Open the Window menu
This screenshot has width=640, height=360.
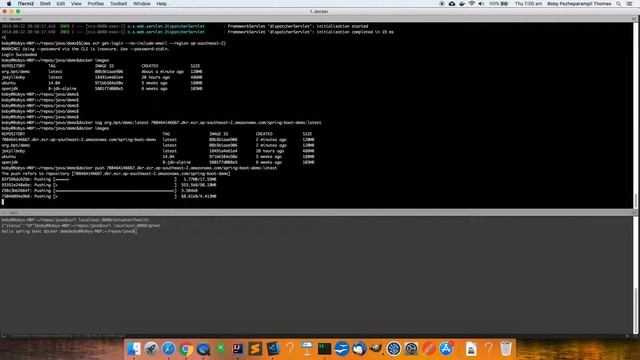click(142, 4)
